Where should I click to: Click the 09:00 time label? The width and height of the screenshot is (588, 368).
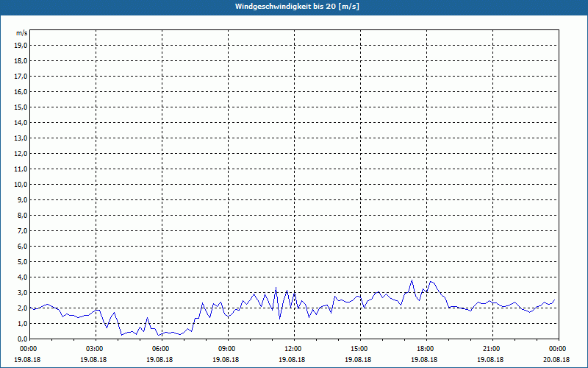(228, 349)
